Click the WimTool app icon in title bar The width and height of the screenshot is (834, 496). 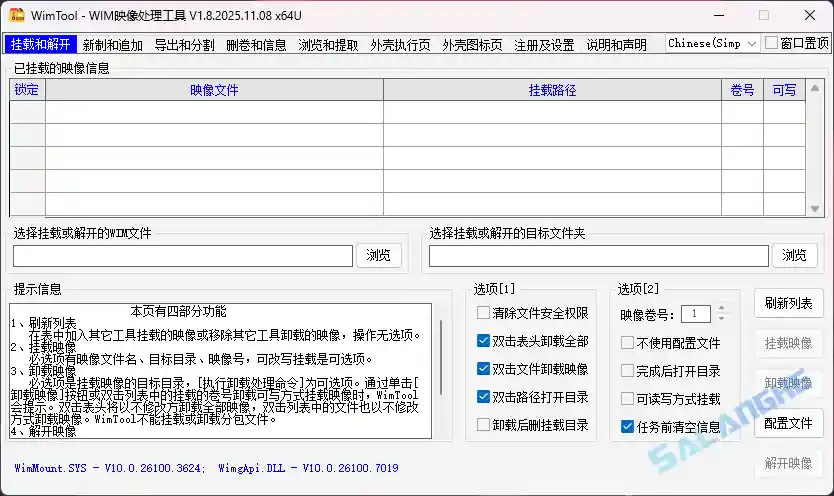point(16,15)
